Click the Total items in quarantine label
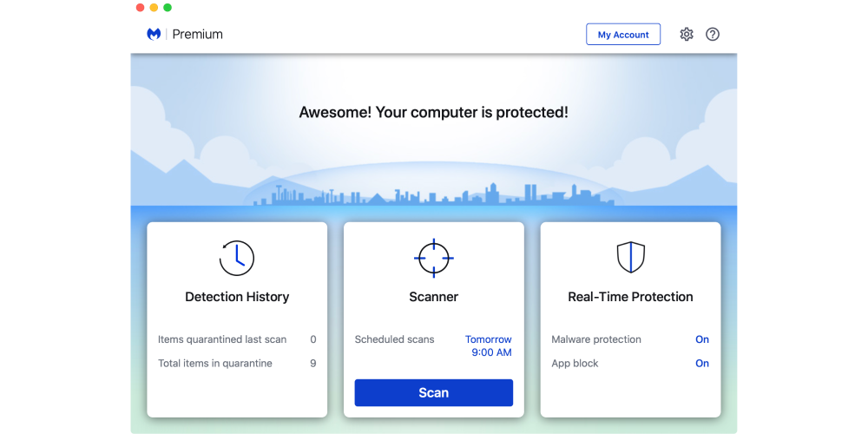Image resolution: width=868 pixels, height=434 pixels. click(215, 364)
